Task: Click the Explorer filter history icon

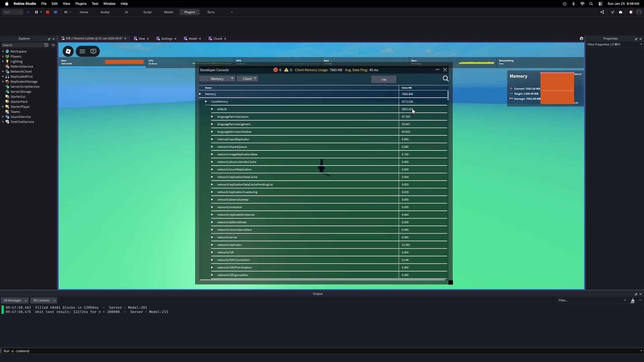Action: (46, 45)
